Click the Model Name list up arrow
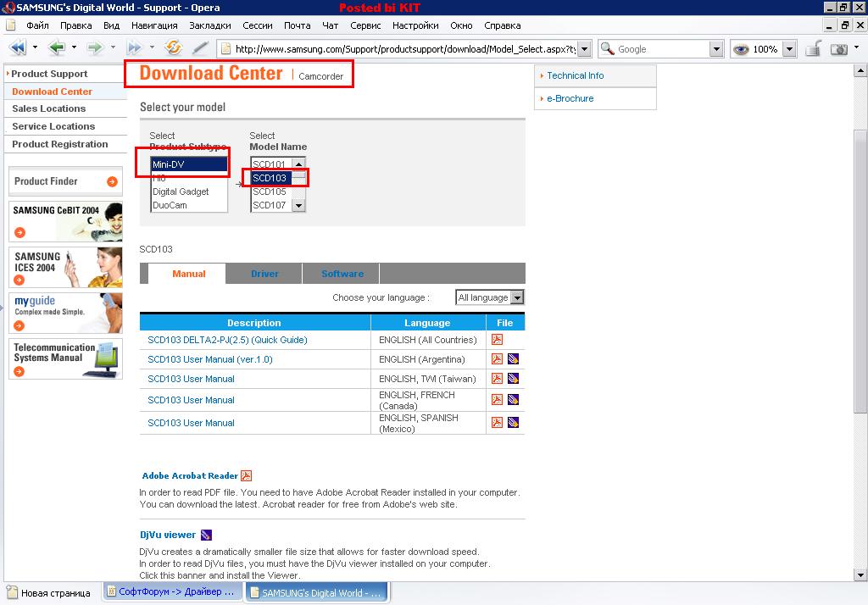The image size is (868, 605). (x=298, y=164)
